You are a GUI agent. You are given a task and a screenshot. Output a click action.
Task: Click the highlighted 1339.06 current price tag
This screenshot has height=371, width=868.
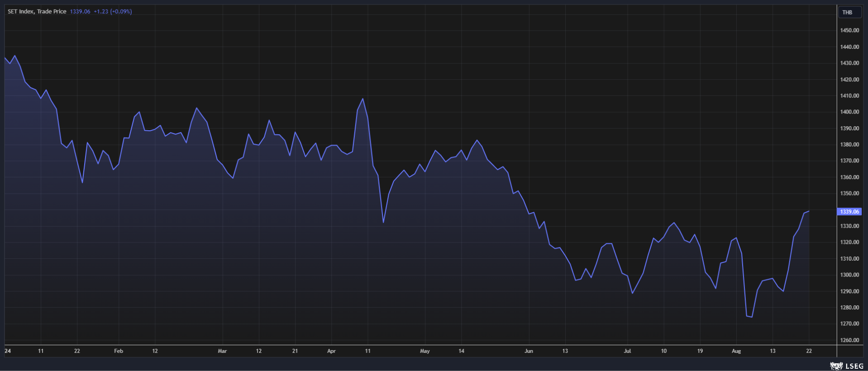849,211
